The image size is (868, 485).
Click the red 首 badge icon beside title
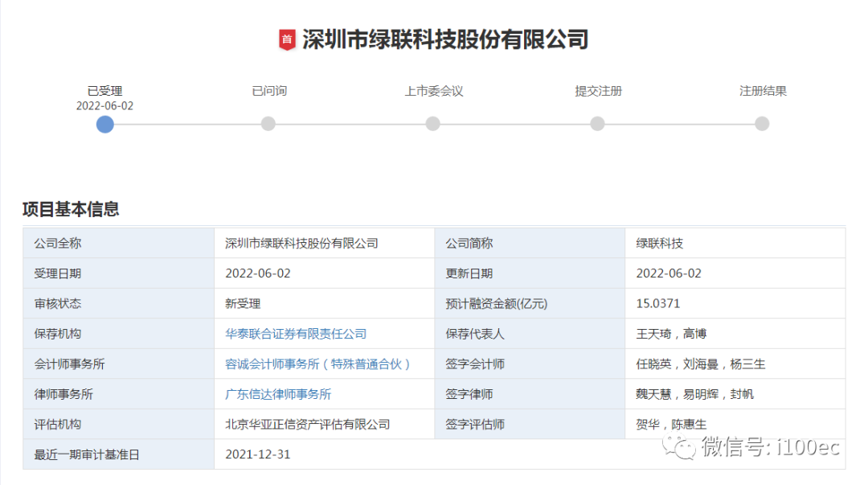pos(287,40)
